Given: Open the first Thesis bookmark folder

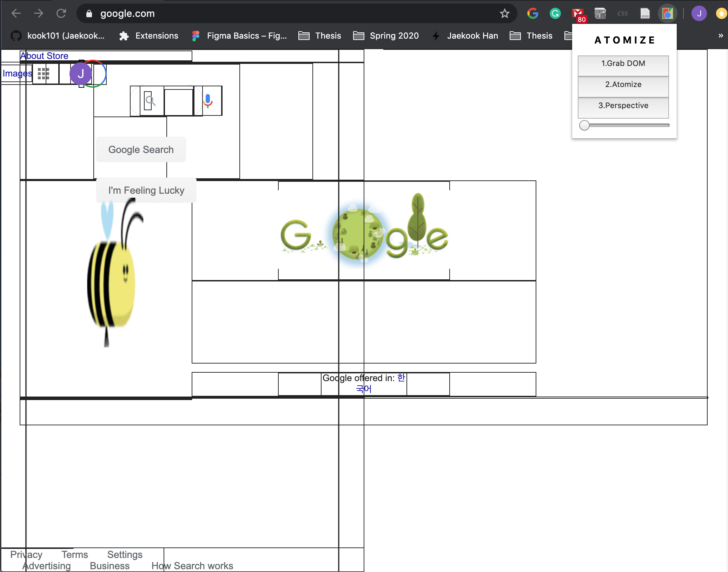Looking at the screenshot, I should [x=320, y=35].
